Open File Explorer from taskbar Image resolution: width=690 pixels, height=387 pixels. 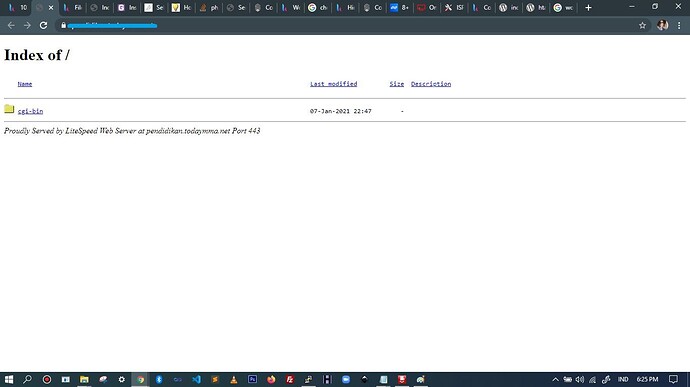click(84, 379)
